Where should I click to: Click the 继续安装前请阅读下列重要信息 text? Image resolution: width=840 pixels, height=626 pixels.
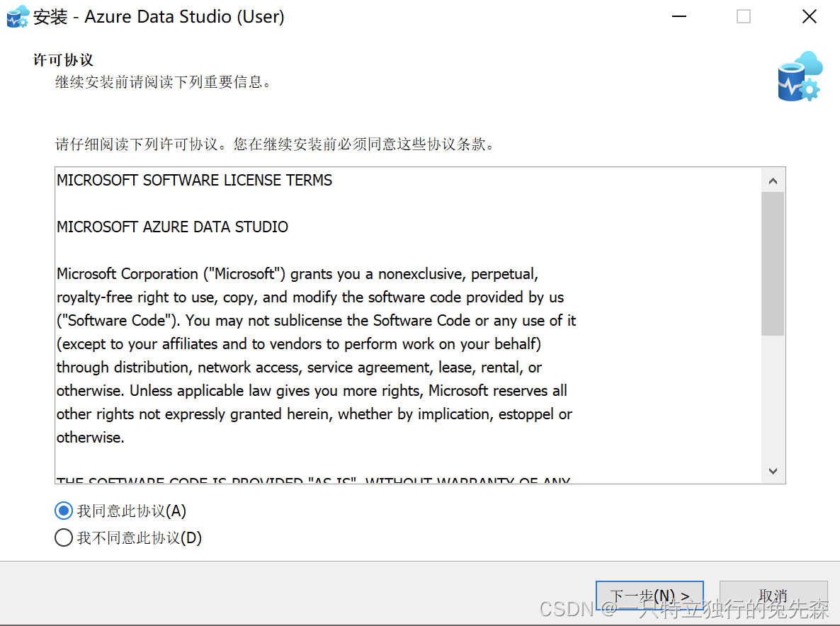point(164,82)
